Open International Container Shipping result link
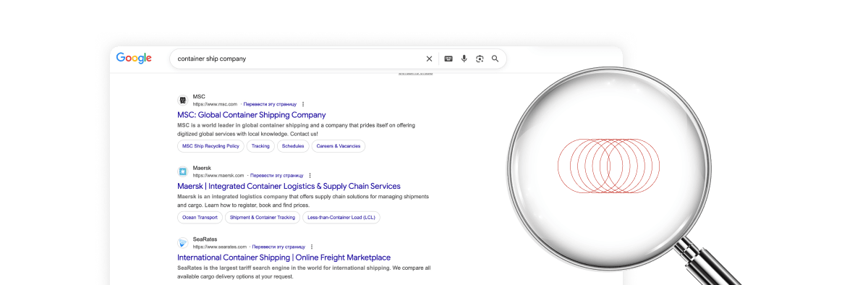 point(284,258)
